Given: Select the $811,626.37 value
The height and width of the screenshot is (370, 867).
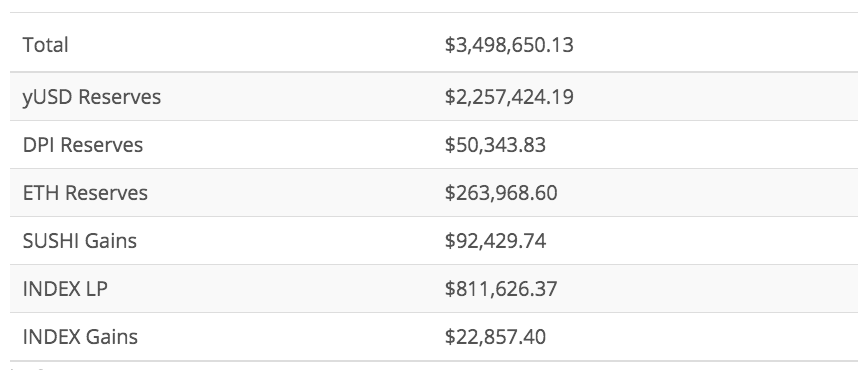Looking at the screenshot, I should (501, 289).
